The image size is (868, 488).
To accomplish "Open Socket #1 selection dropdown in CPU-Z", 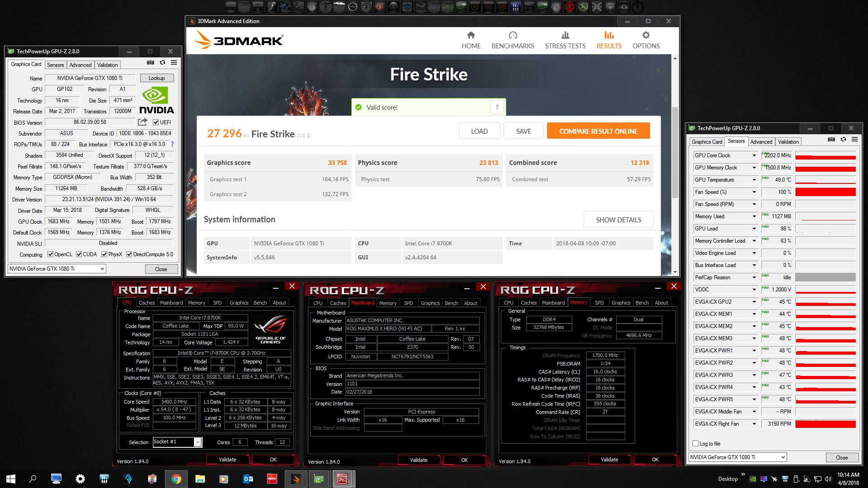I will pos(198,442).
